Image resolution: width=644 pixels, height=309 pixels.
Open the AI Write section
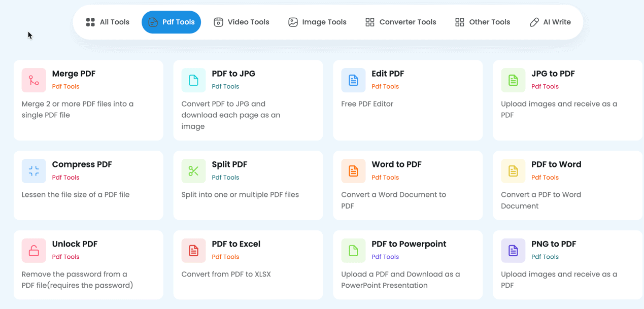(550, 22)
